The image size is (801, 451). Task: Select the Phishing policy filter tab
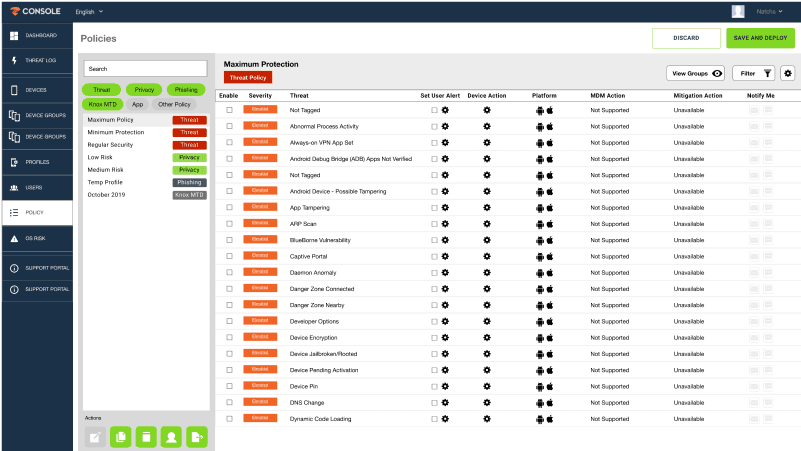tap(186, 90)
